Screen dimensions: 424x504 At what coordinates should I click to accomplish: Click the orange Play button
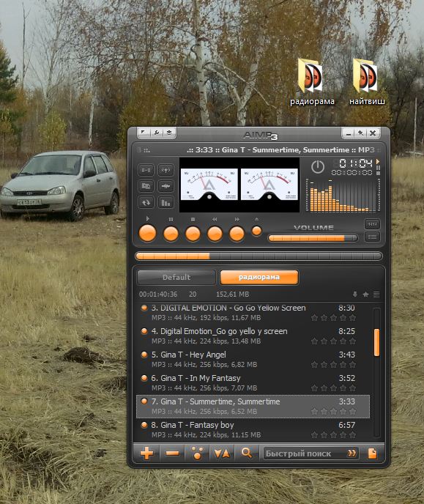tap(147, 234)
